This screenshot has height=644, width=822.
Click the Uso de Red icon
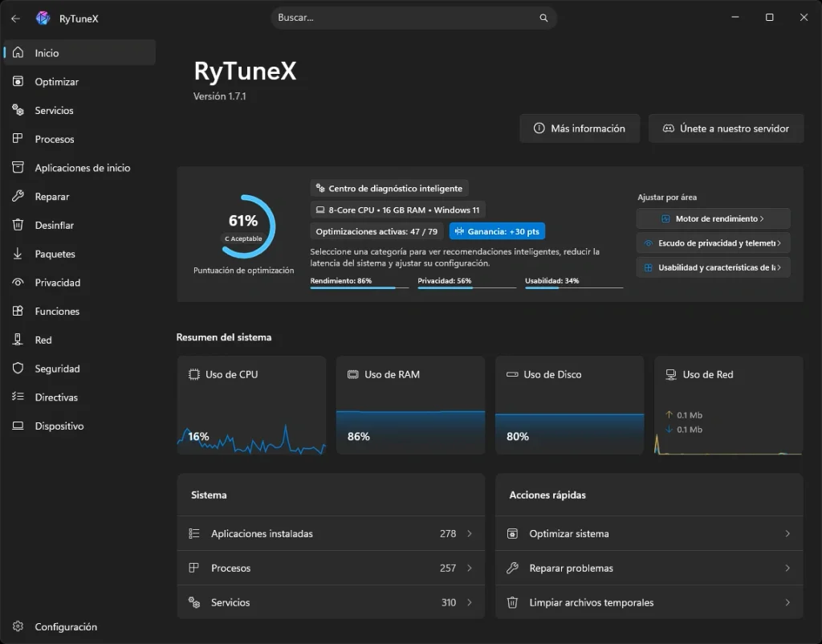(671, 374)
